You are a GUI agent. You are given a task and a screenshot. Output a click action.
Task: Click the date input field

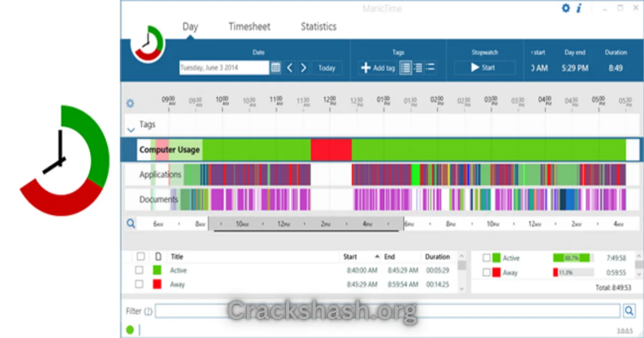(224, 68)
